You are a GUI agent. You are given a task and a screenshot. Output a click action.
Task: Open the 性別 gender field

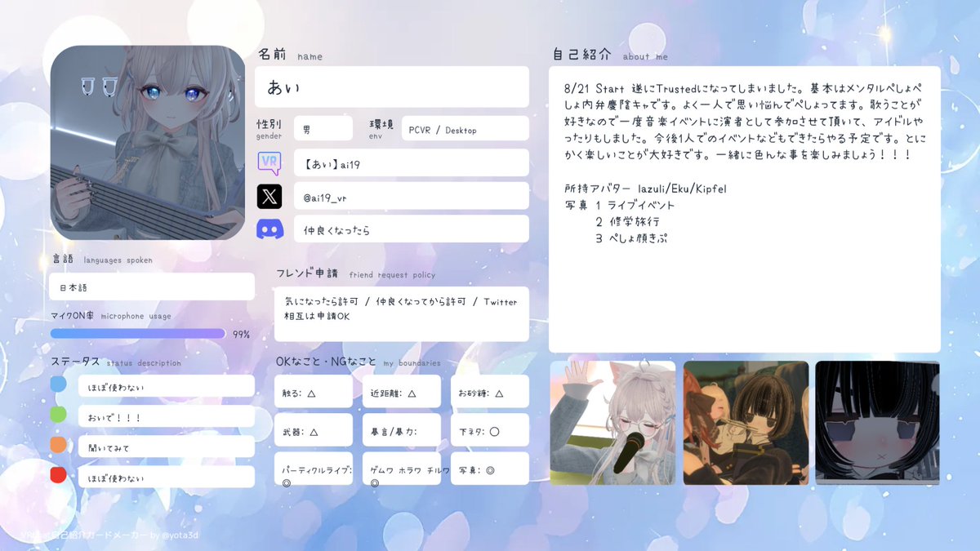323,128
